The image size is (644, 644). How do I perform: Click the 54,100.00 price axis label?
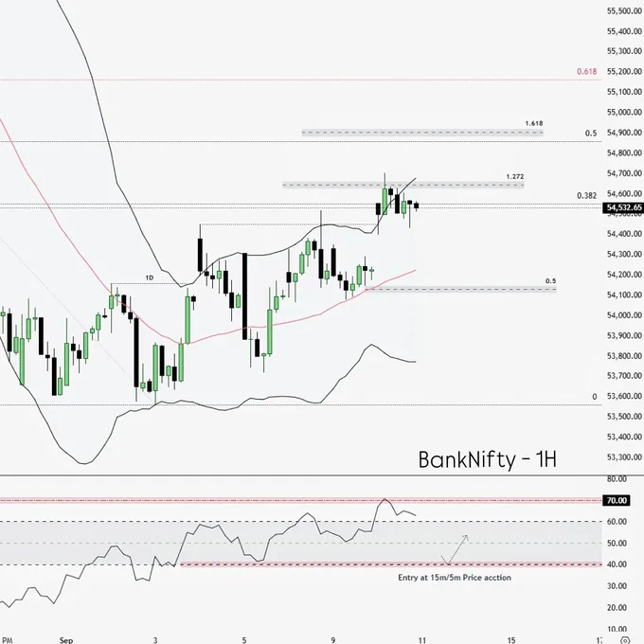pyautogui.click(x=624, y=295)
